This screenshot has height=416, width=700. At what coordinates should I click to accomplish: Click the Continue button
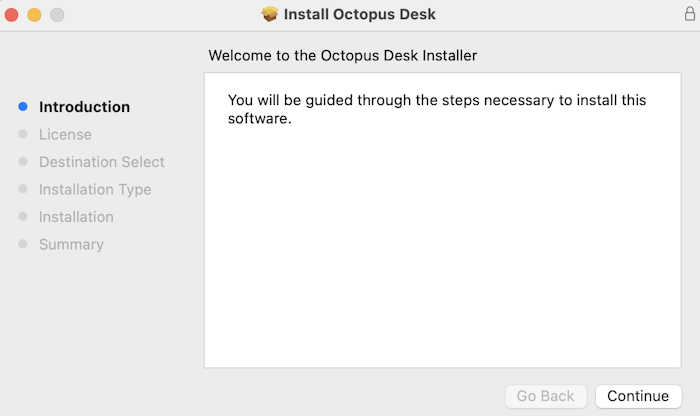[x=638, y=396]
